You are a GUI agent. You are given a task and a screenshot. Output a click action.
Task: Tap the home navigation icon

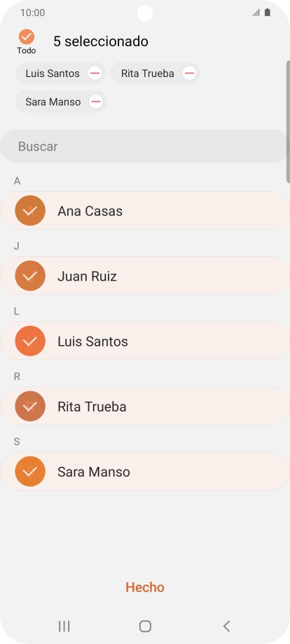pos(145,626)
